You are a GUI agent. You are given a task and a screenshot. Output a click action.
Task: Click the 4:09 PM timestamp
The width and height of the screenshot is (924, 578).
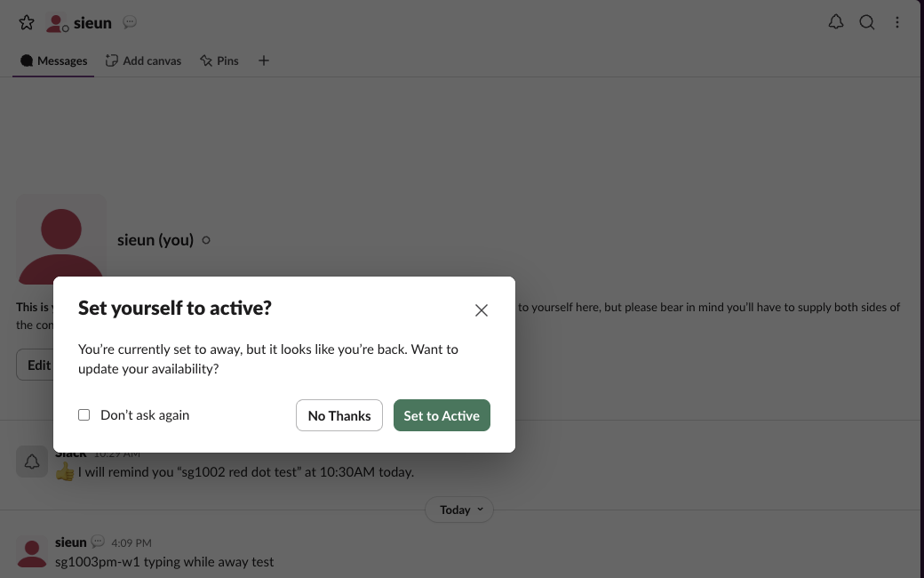[x=131, y=542]
